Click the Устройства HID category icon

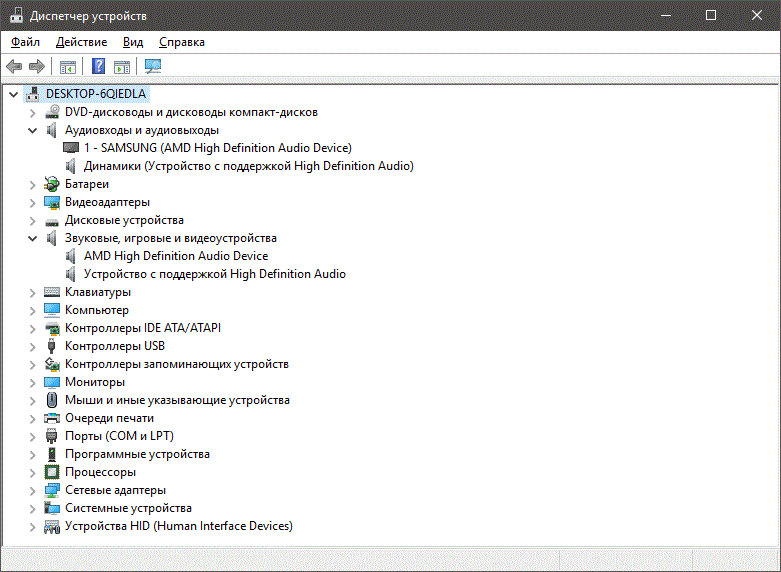pyautogui.click(x=52, y=526)
